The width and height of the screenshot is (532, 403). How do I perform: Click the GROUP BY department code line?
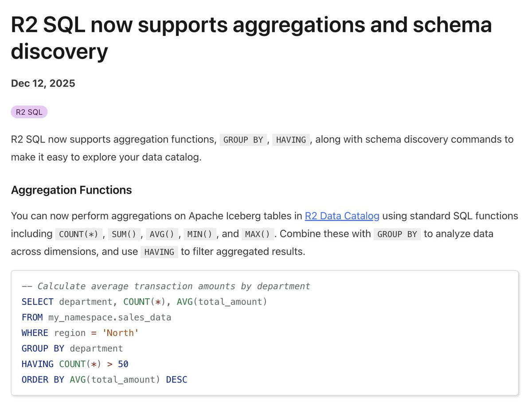(72, 348)
